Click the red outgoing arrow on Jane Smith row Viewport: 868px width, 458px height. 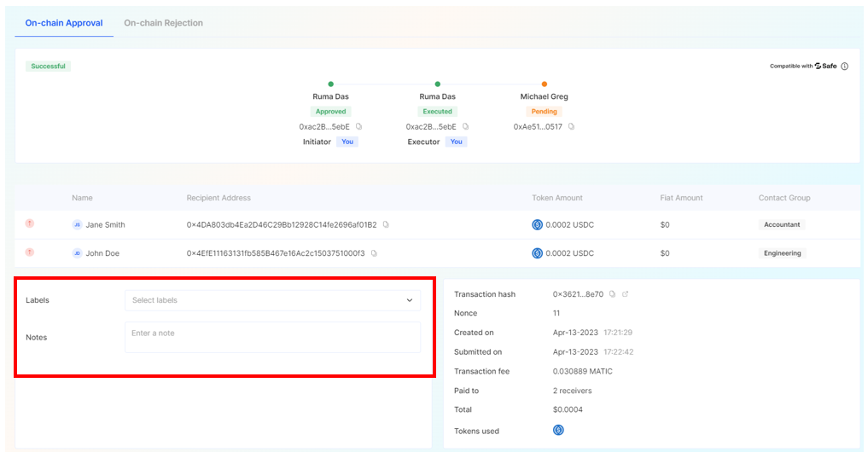(x=30, y=224)
